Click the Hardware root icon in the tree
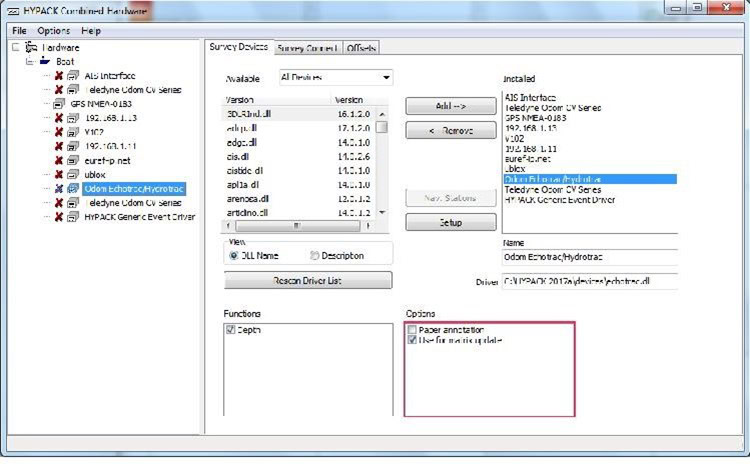The width and height of the screenshot is (750, 471). [31, 47]
